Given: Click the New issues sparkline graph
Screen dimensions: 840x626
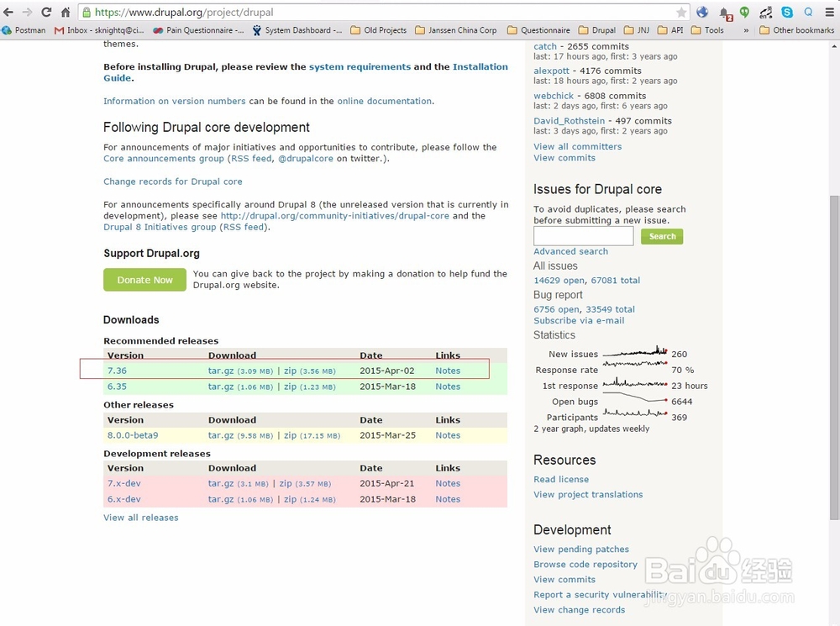Looking at the screenshot, I should point(635,353).
